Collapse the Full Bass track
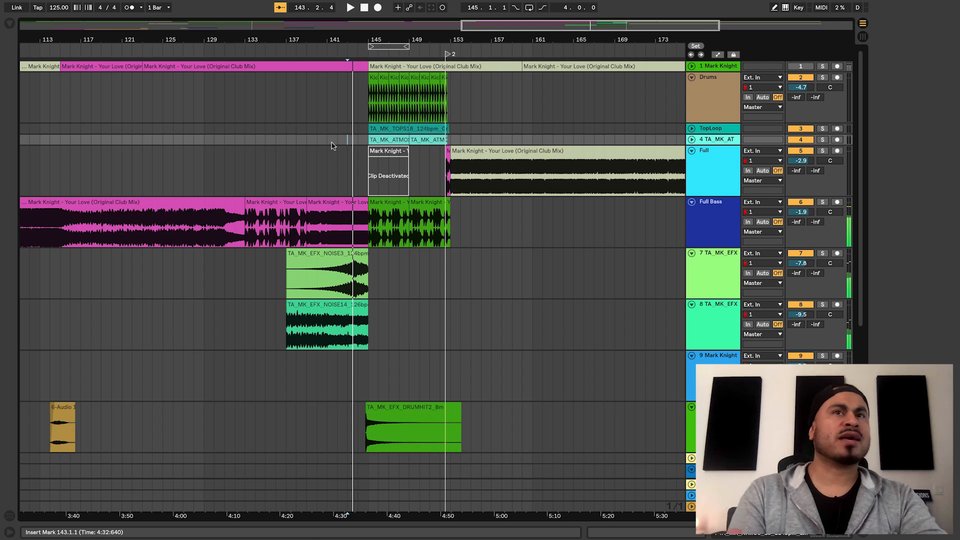Screen dimensions: 960x540 [x=691, y=202]
